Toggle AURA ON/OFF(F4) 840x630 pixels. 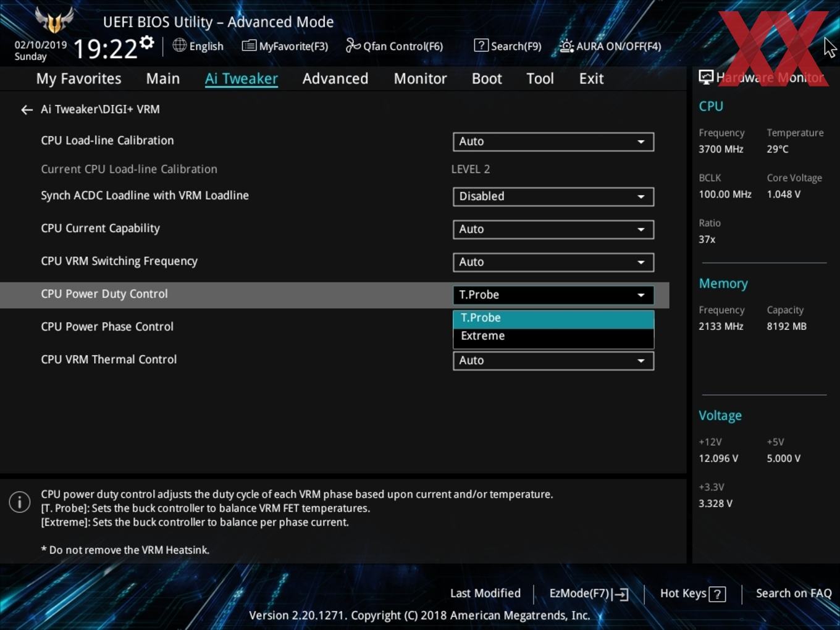(x=610, y=46)
